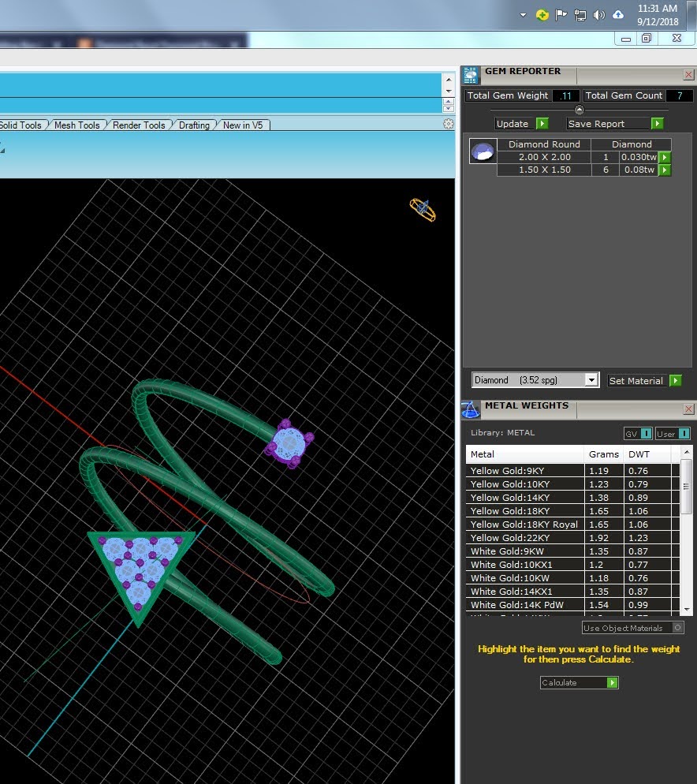Click the Total Gem Count value field
Screen dimensions: 697x784
pyautogui.click(x=680, y=95)
